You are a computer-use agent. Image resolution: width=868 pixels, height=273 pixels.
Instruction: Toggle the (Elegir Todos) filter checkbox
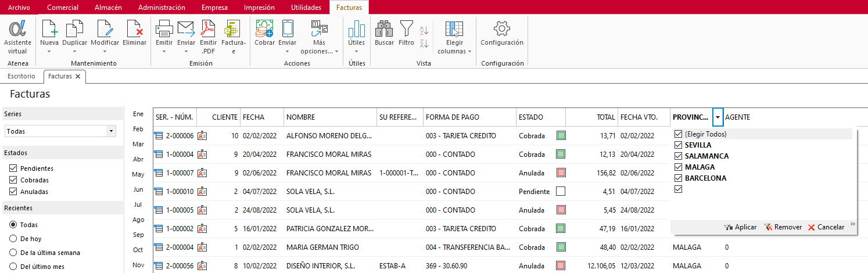pos(677,134)
